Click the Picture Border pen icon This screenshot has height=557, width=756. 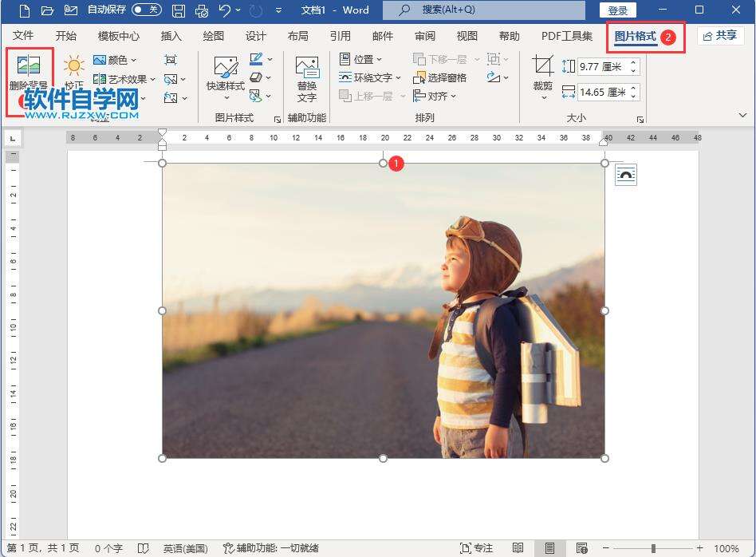(x=256, y=59)
